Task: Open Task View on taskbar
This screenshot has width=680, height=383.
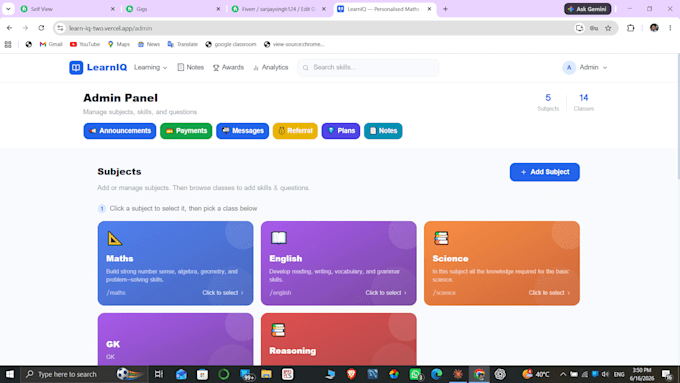Action: (159, 374)
